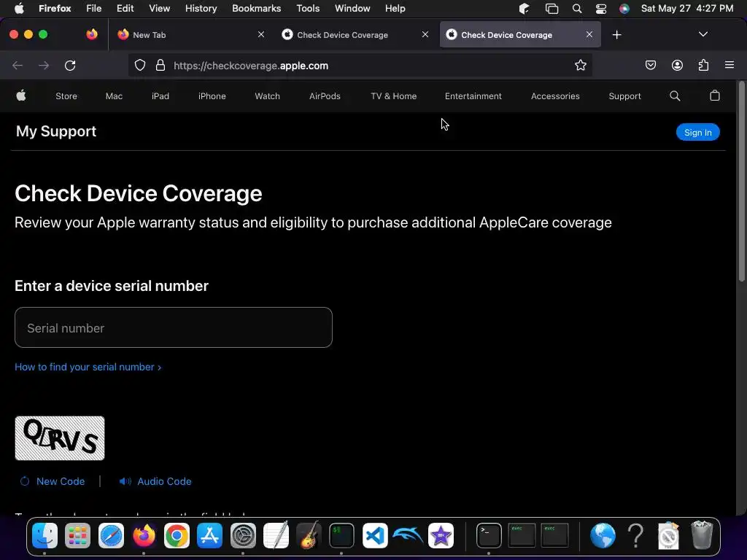Launch Safari from the Dock

pos(111,536)
